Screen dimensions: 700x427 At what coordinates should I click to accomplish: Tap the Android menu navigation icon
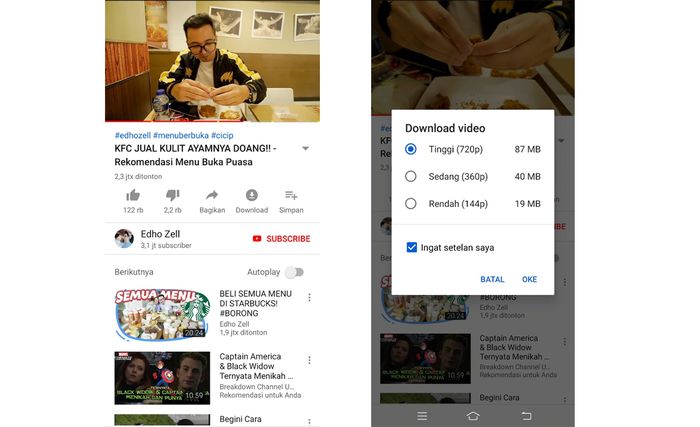pyautogui.click(x=422, y=416)
